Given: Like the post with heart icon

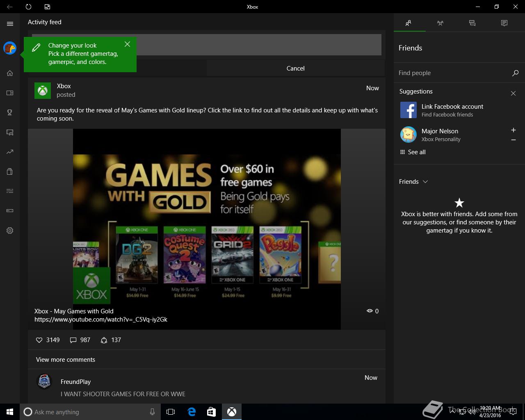Looking at the screenshot, I should pos(39,340).
